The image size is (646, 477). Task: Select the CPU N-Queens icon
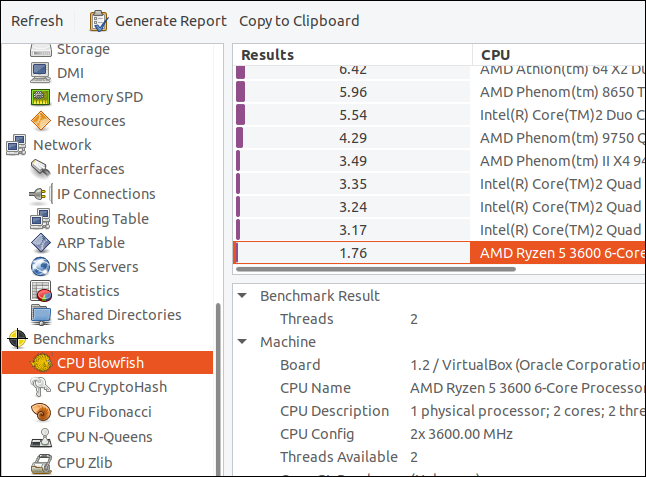pyautogui.click(x=41, y=436)
